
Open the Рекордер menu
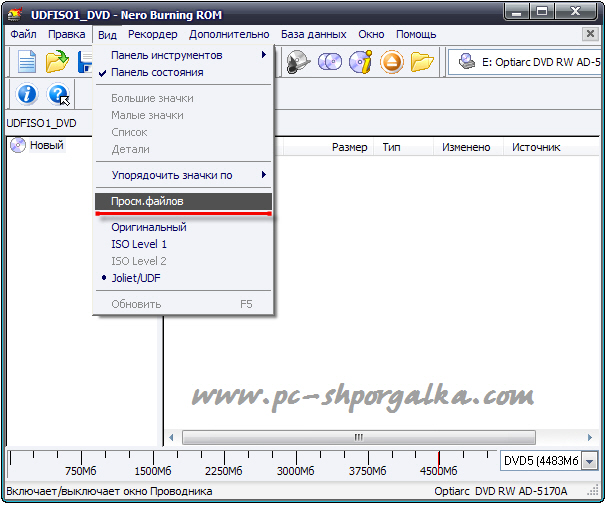tap(152, 34)
